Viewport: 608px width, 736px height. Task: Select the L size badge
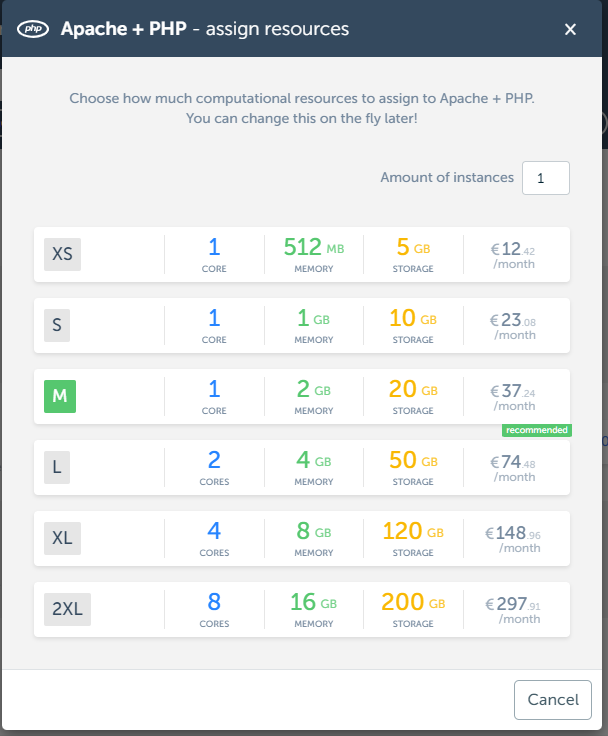tap(57, 467)
